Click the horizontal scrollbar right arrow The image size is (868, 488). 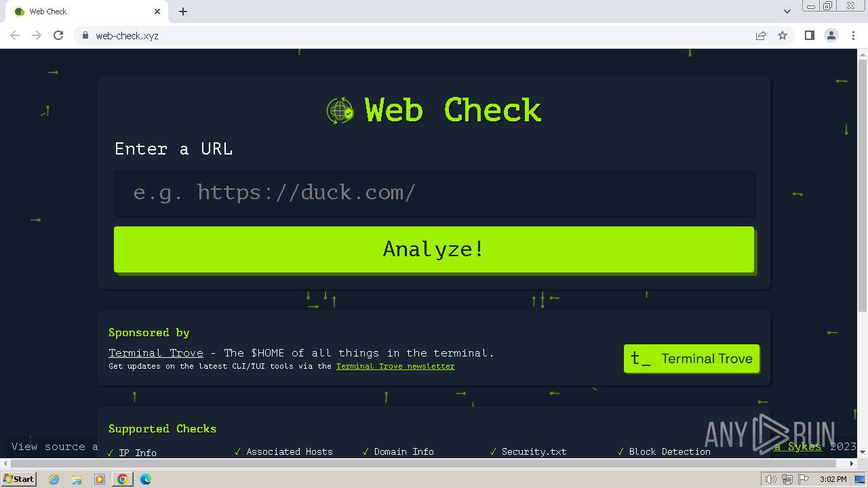click(852, 464)
